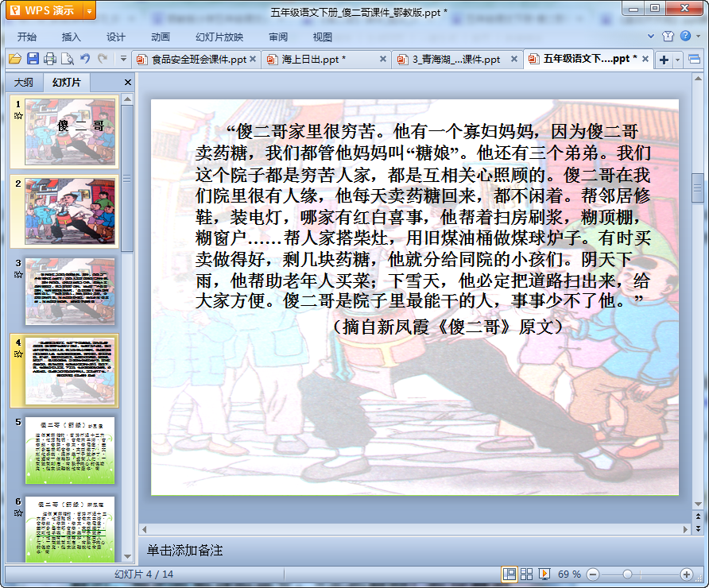Image resolution: width=709 pixels, height=588 pixels.
Task: Click the Undo arrow icon
Action: pos(85,58)
